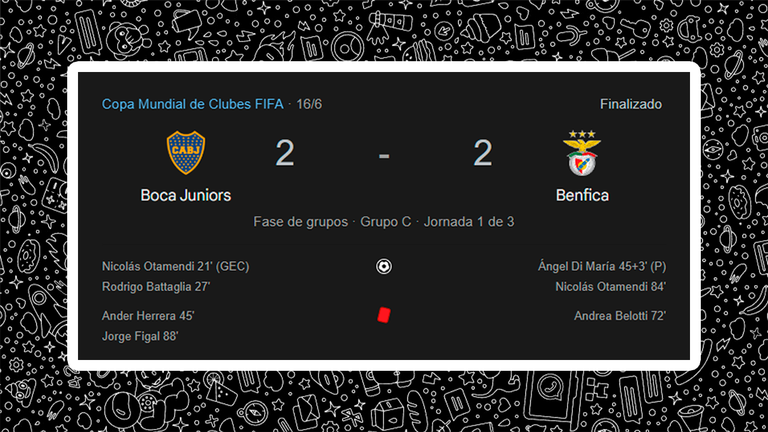Click Andrea Belotti 72' red card entry
This screenshot has height=432, width=768.
click(x=620, y=316)
